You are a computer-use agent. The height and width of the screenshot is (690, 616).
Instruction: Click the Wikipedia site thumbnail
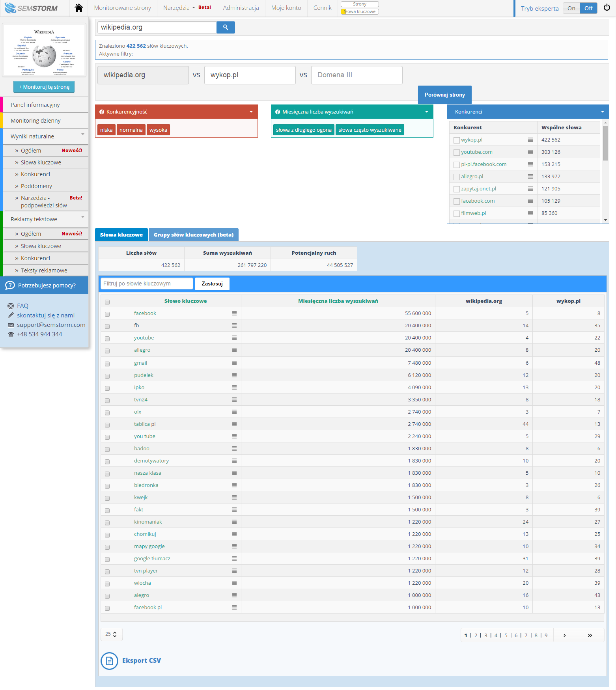44,50
